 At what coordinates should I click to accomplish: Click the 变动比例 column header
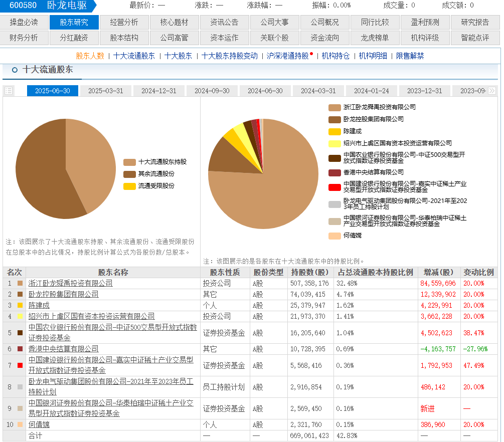[478, 273]
